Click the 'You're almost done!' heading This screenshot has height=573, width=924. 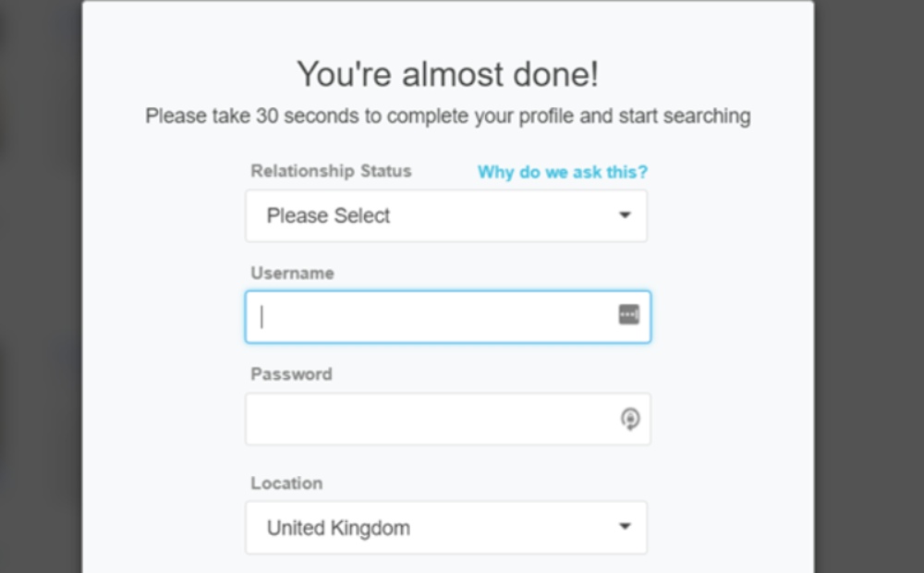(x=447, y=74)
